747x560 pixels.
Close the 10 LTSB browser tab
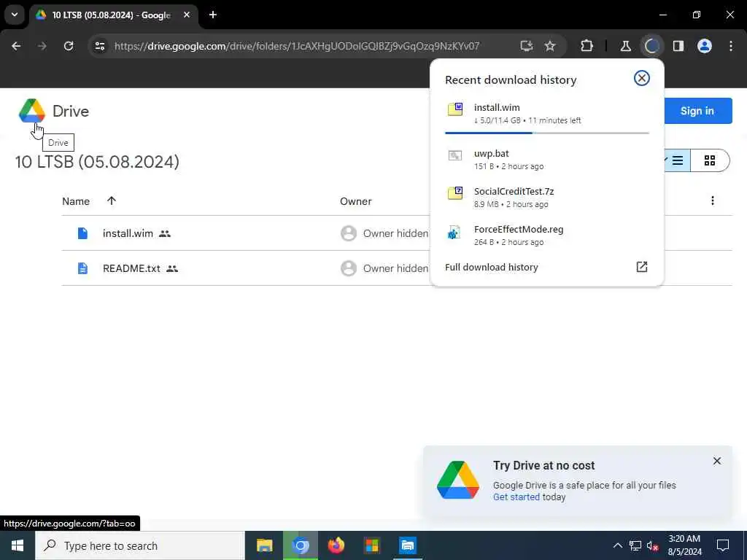pyautogui.click(x=187, y=15)
